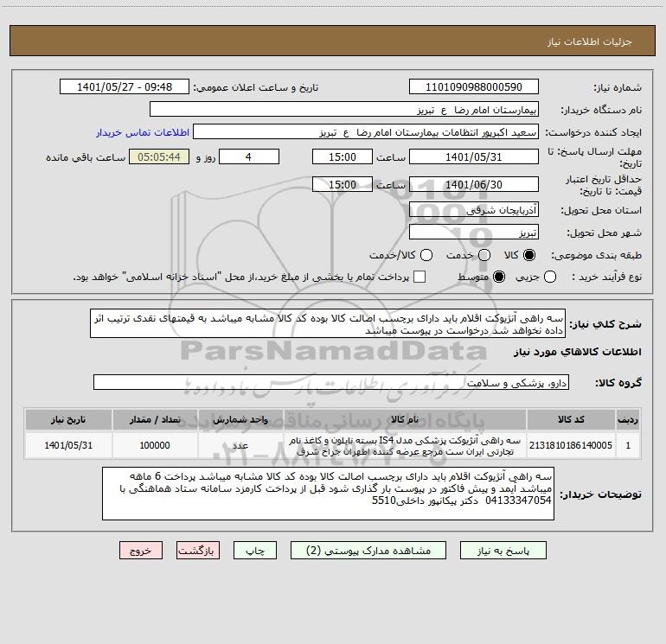Click the need date cell 1401/05/31
Viewport: 666px width, 644px height.
coord(68,445)
